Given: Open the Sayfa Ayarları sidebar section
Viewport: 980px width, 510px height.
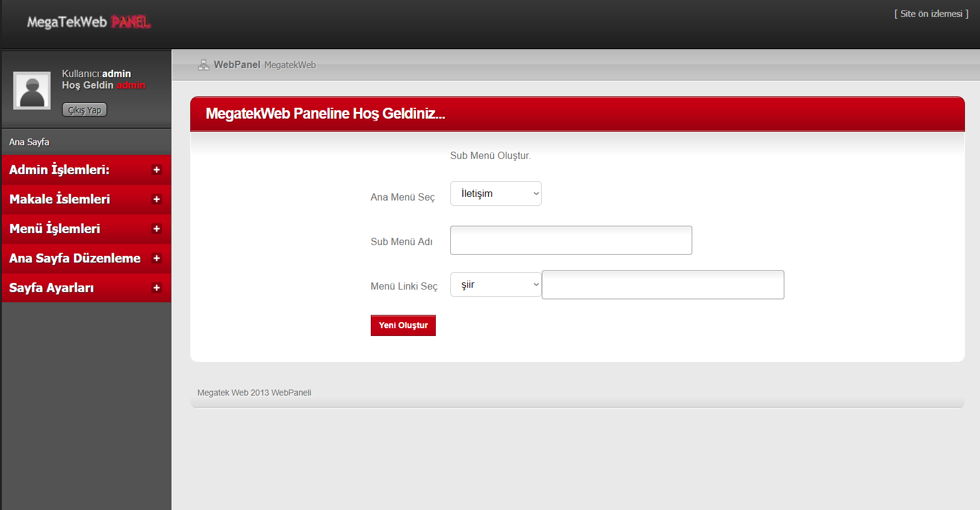Looking at the screenshot, I should tap(52, 288).
